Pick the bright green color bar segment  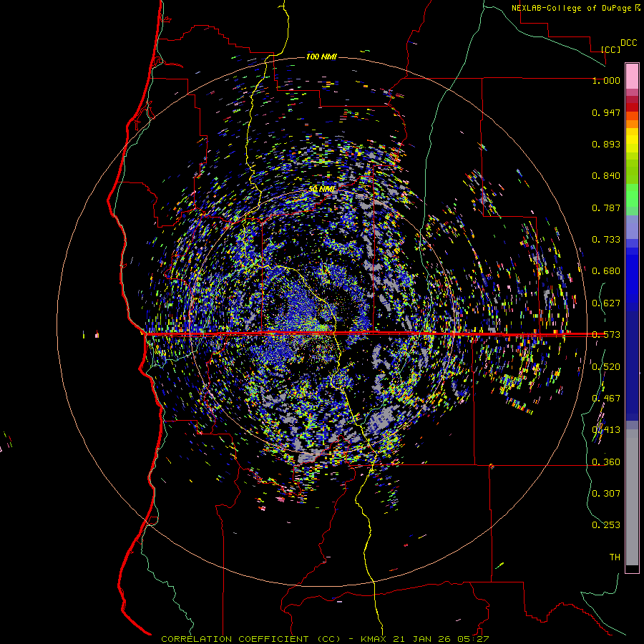632,195
